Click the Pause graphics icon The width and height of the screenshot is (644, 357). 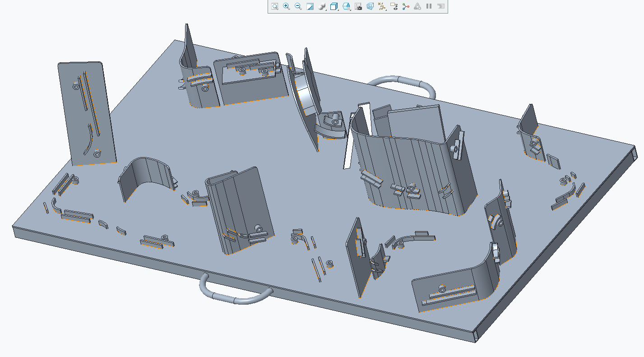[x=428, y=7]
